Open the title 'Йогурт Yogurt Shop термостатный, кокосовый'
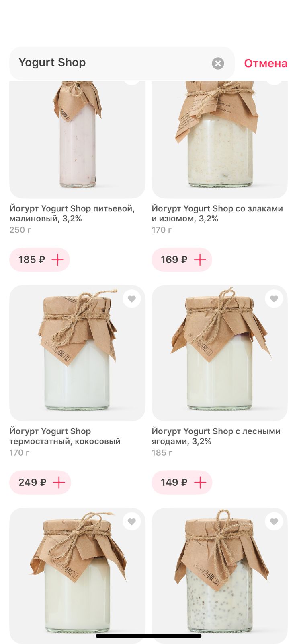The image size is (297, 644). (x=65, y=436)
